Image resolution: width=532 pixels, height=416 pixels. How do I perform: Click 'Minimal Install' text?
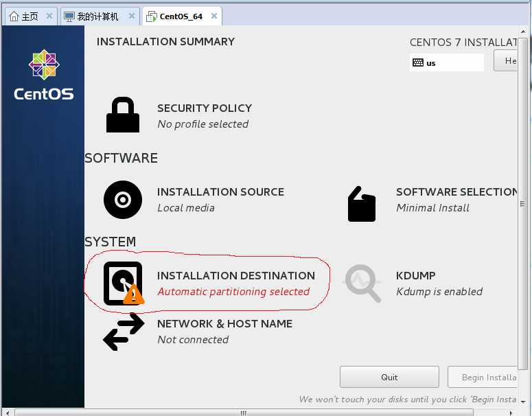(433, 208)
